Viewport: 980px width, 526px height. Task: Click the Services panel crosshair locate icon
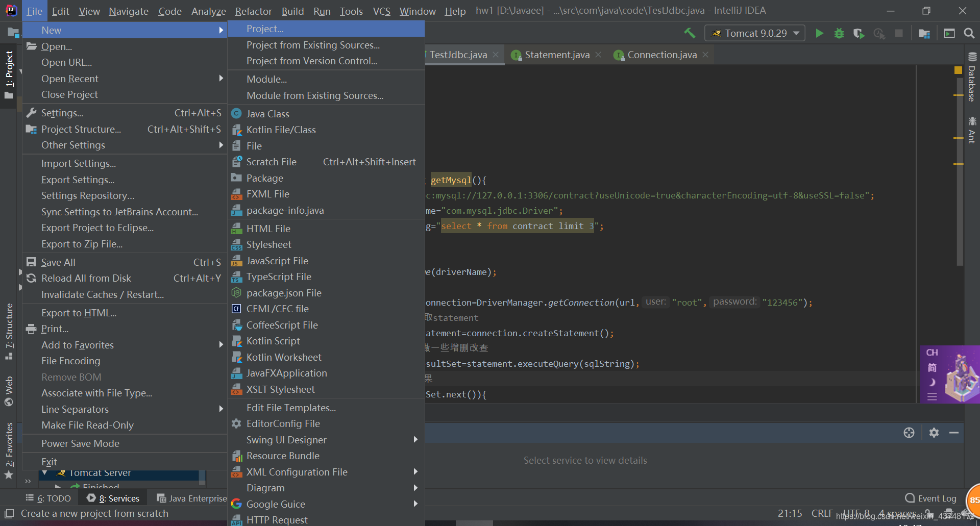click(x=909, y=433)
